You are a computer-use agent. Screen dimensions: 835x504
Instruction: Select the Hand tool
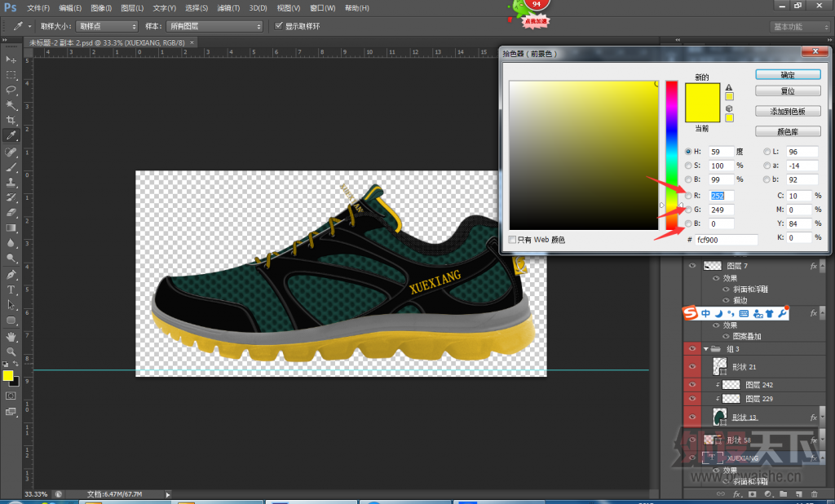point(11,337)
